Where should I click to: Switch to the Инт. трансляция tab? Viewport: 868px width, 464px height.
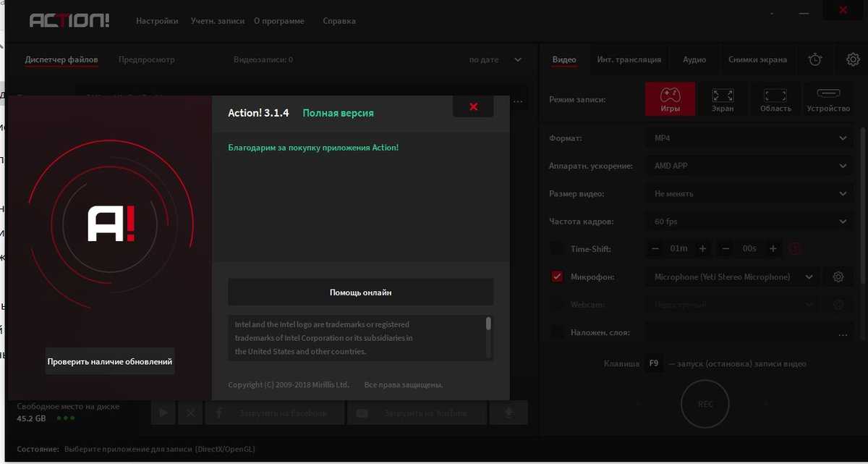pyautogui.click(x=629, y=59)
